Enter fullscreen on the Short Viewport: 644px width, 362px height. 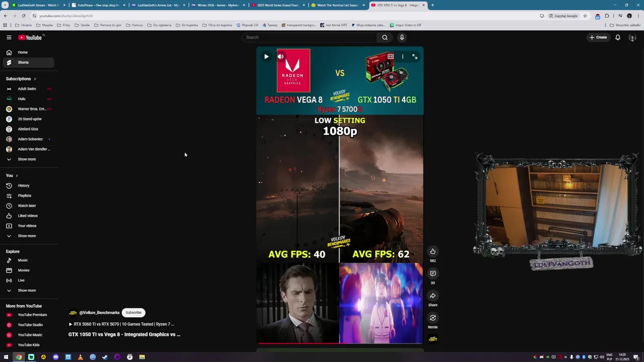click(x=415, y=57)
